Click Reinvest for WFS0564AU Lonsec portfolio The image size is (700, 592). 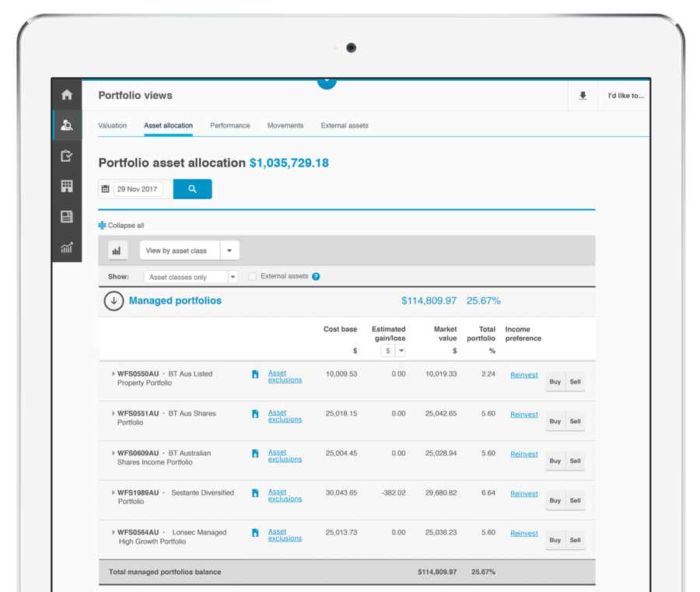pyautogui.click(x=523, y=533)
